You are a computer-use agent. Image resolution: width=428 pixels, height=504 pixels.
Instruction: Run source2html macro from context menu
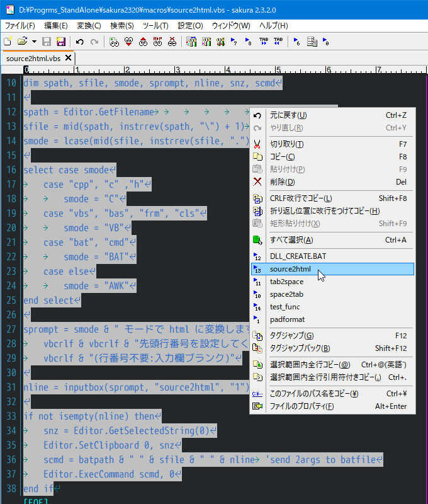[332, 269]
